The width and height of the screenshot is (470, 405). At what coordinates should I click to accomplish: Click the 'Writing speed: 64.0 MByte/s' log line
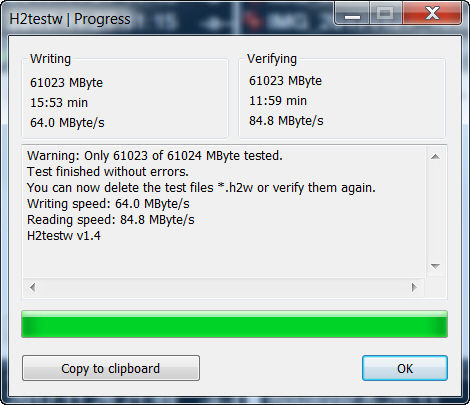108,204
